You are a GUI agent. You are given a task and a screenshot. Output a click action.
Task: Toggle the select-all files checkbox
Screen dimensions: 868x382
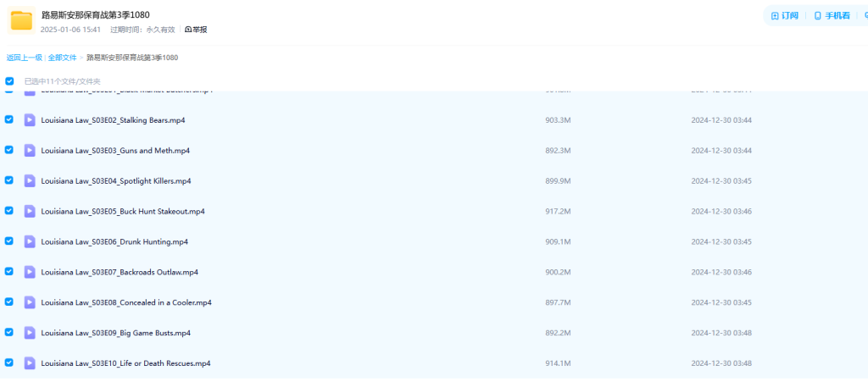pos(9,81)
